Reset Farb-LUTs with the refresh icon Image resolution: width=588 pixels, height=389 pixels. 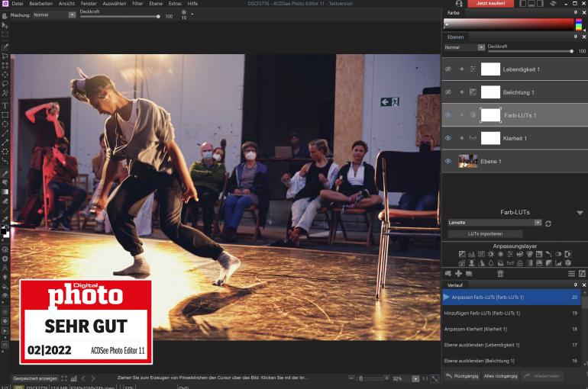pos(548,223)
